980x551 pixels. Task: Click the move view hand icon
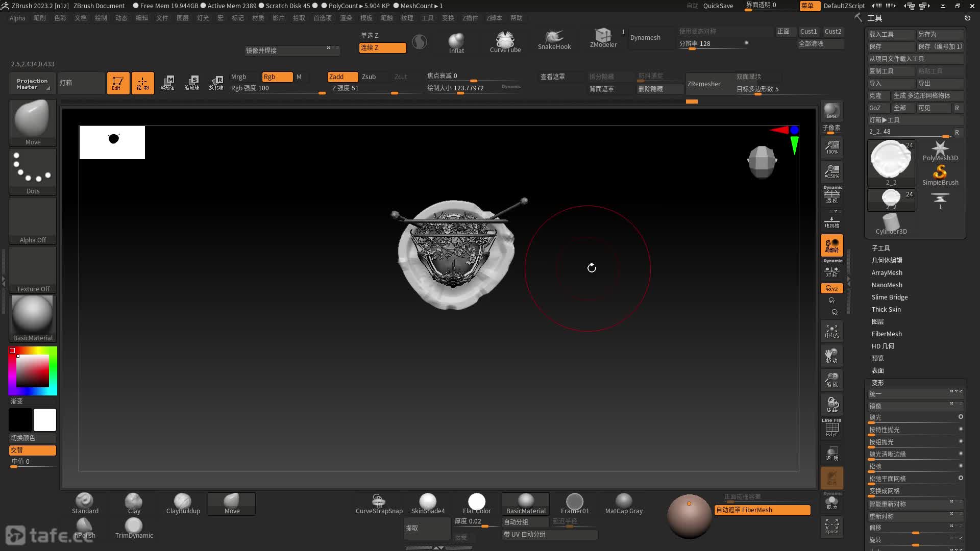[831, 356]
